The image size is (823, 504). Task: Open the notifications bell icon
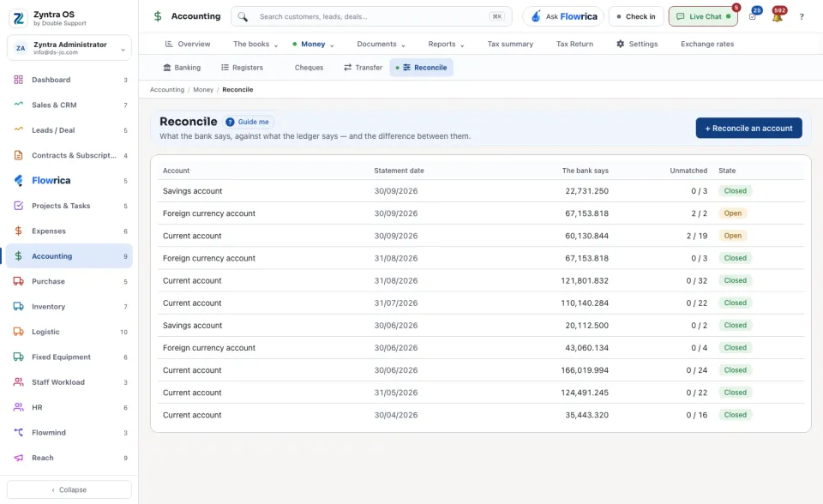point(778,16)
